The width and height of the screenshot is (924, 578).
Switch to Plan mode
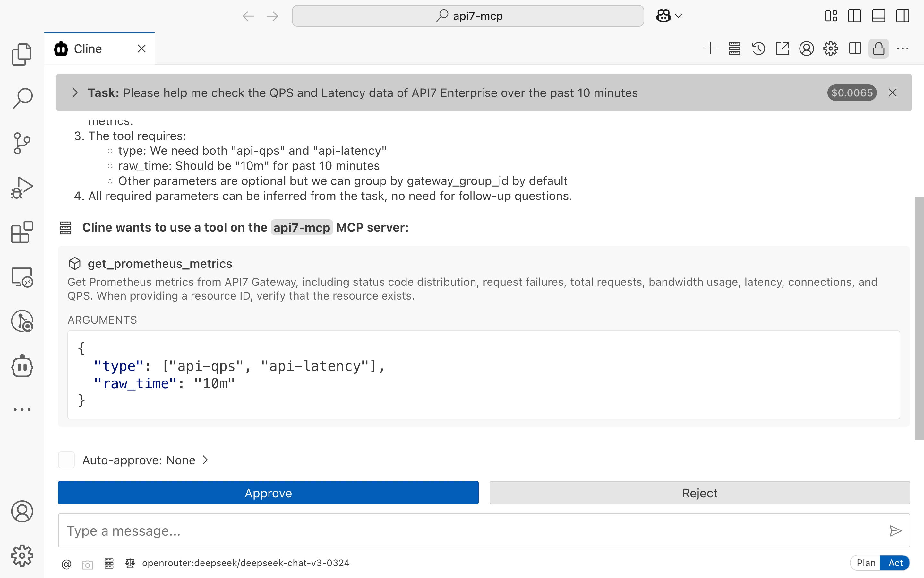tap(866, 563)
